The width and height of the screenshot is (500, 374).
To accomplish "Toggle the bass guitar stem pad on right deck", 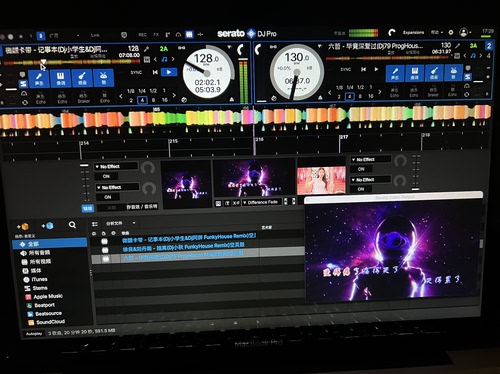I will click(x=434, y=73).
